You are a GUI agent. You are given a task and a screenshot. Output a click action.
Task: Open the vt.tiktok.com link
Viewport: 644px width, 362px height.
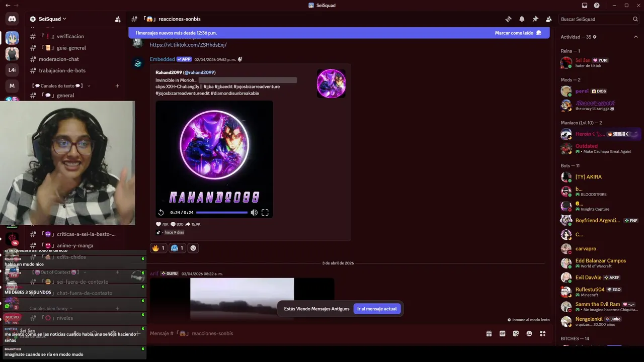188,45
